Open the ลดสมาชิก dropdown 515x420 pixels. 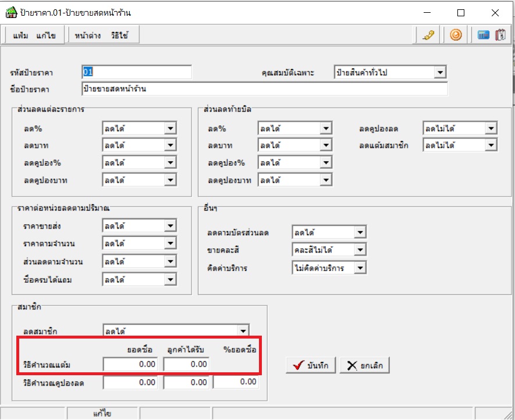coord(243,330)
